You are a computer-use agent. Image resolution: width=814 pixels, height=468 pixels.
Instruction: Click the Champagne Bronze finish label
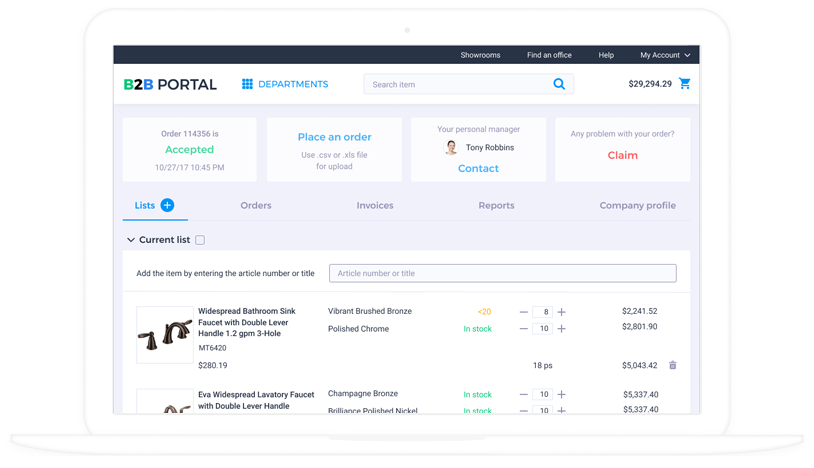click(363, 394)
